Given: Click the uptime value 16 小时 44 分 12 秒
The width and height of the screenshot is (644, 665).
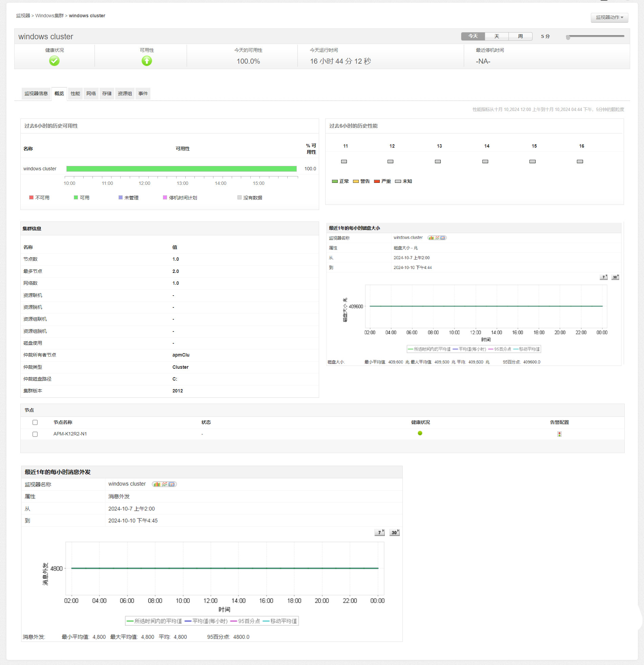Looking at the screenshot, I should (340, 61).
